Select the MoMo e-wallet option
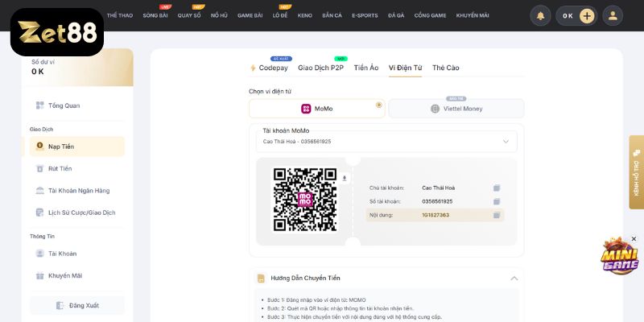This screenshot has width=644, height=322. pyautogui.click(x=316, y=109)
